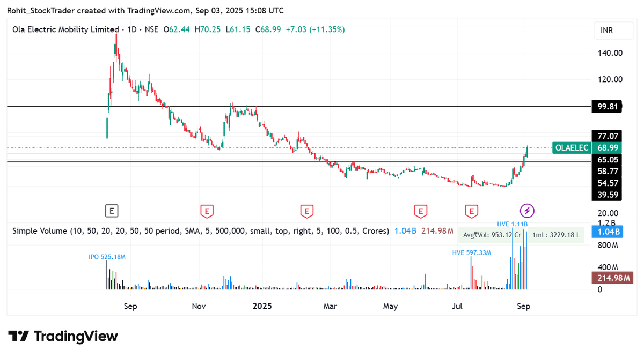Click the high value H70.25

(208, 29)
